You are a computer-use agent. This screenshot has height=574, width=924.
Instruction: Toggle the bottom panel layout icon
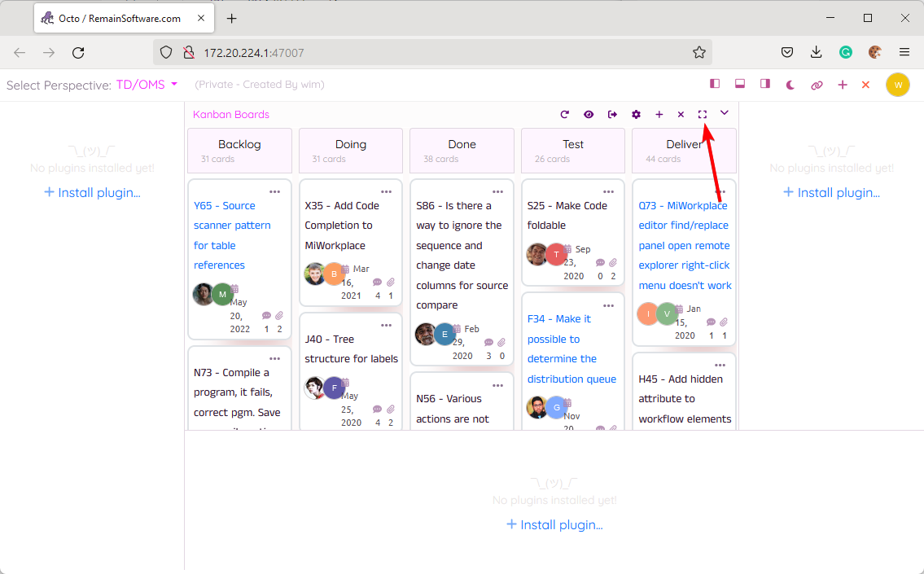[740, 84]
